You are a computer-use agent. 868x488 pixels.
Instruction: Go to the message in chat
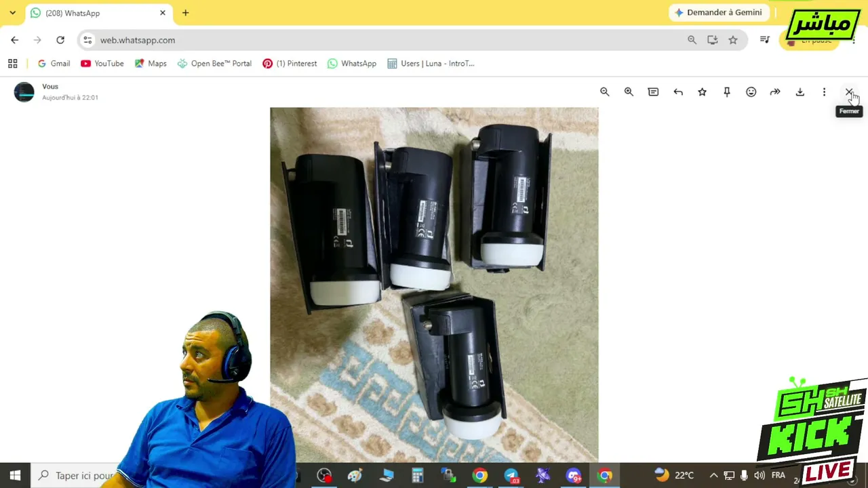653,92
